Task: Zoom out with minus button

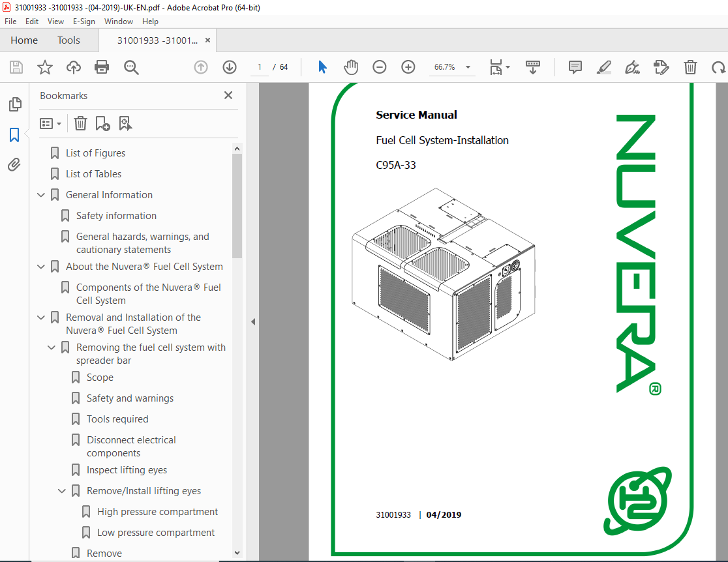Action: (379, 67)
